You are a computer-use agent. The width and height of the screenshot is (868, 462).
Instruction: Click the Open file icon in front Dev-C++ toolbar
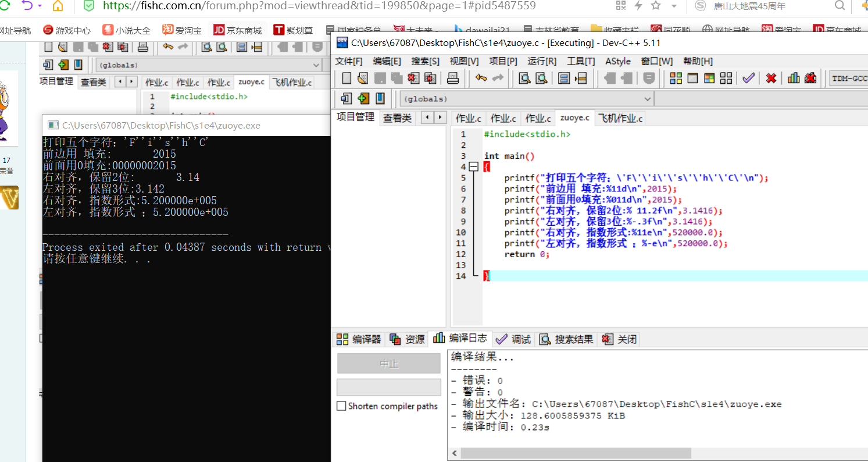(x=363, y=78)
